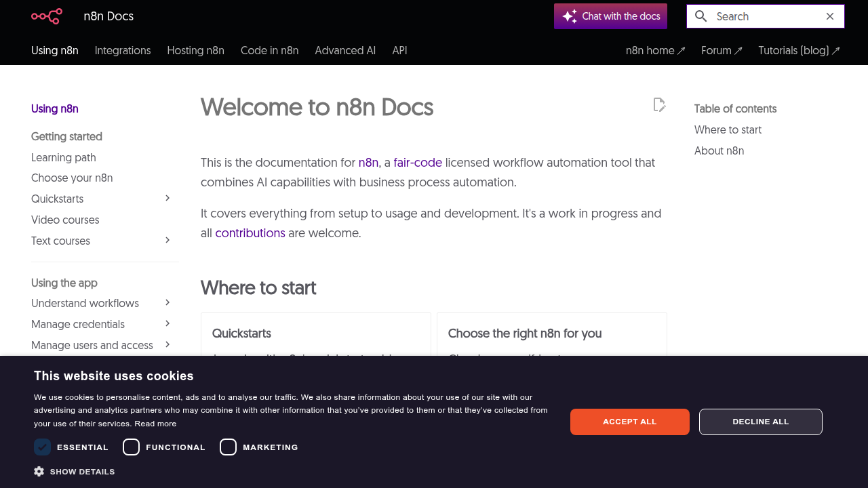
Task: Click the n8n logo icon
Action: (x=47, y=16)
